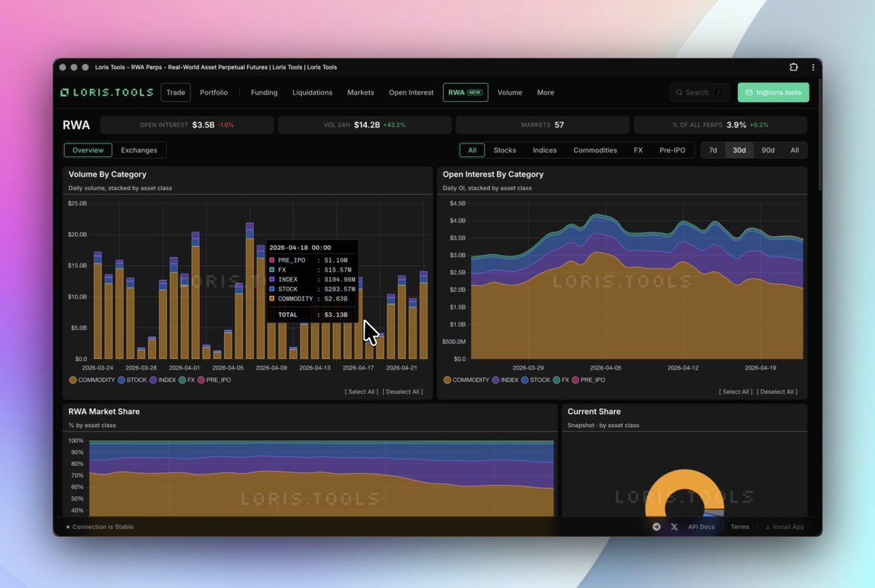Viewport: 875px width, 588px height.
Task: Click Connection is Stable status text
Action: point(102,527)
